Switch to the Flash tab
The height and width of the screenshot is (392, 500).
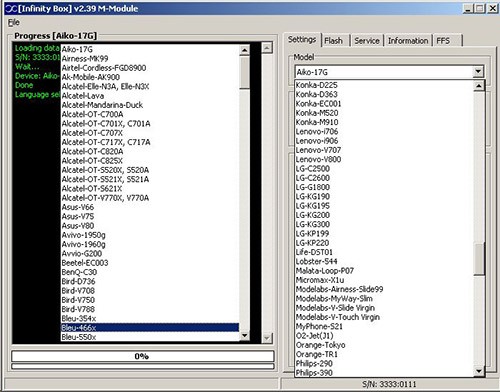point(334,41)
